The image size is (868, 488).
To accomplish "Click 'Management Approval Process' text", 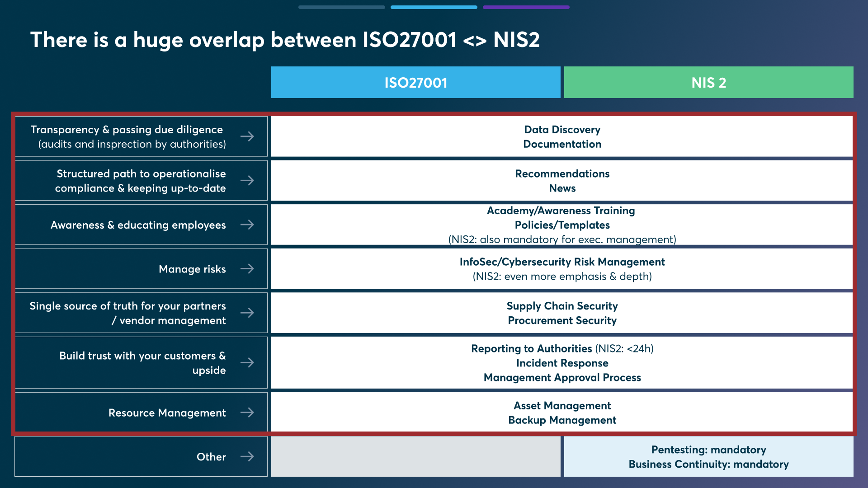I will [562, 378].
